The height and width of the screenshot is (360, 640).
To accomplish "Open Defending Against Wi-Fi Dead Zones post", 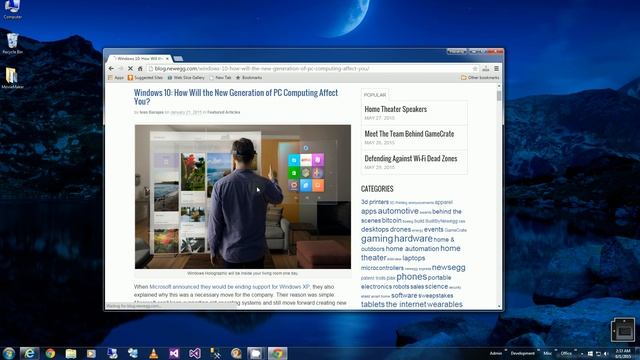I will click(411, 158).
